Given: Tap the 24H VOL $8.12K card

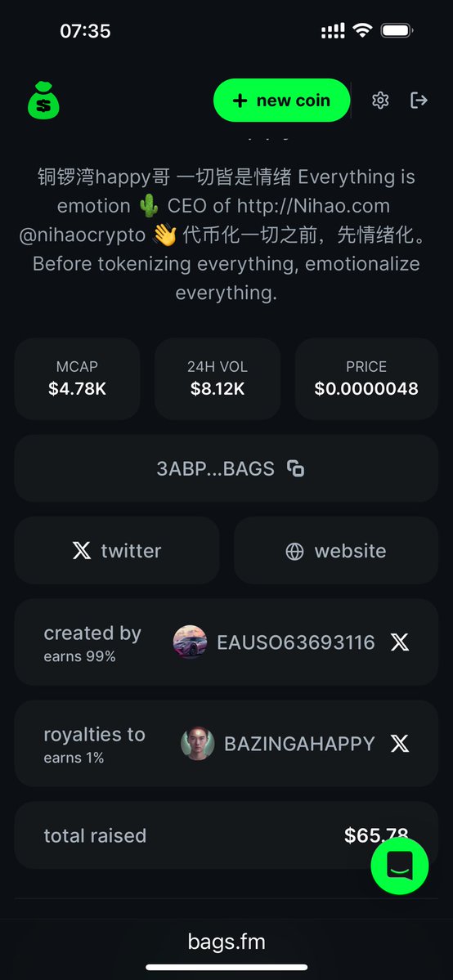Looking at the screenshot, I should pos(218,378).
